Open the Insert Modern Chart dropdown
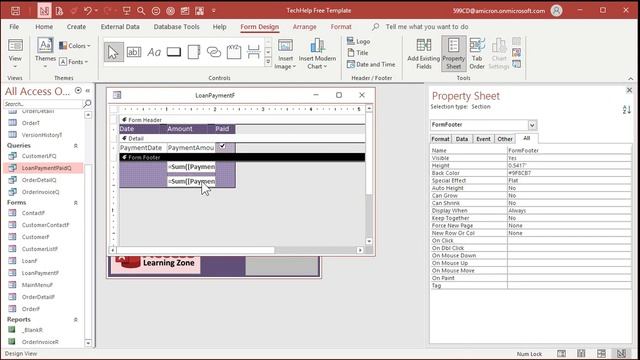This screenshot has height=360, width=640. click(317, 62)
